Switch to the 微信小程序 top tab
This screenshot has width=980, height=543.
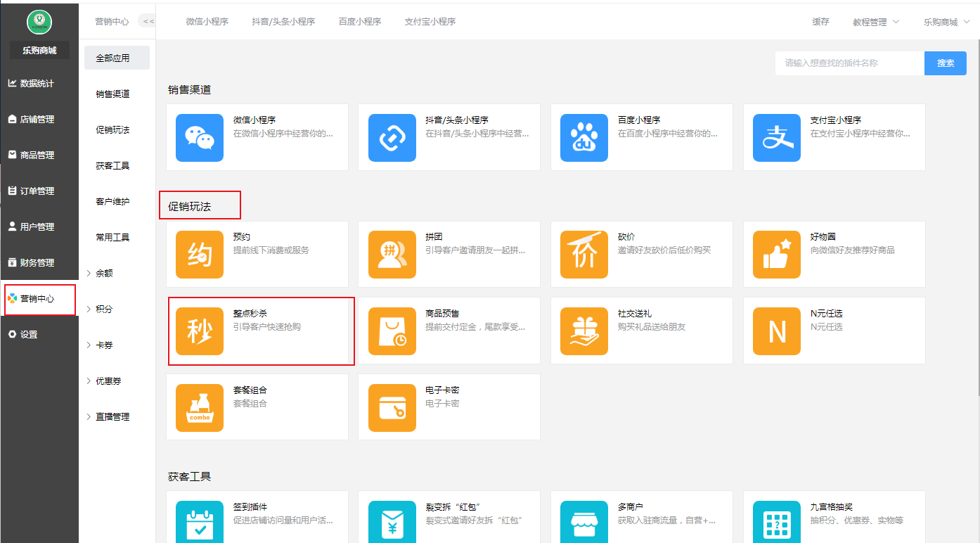[x=207, y=22]
